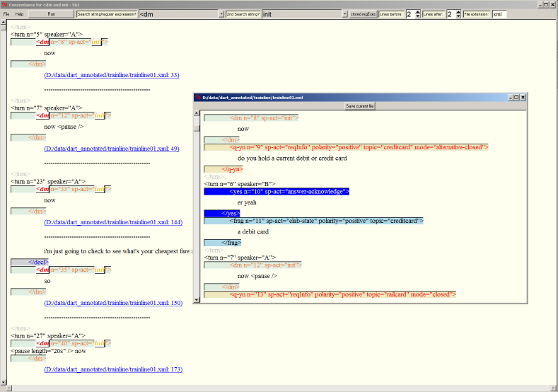Expand the first search string dropdown arrow
This screenshot has width=558, height=392.
[220, 14]
